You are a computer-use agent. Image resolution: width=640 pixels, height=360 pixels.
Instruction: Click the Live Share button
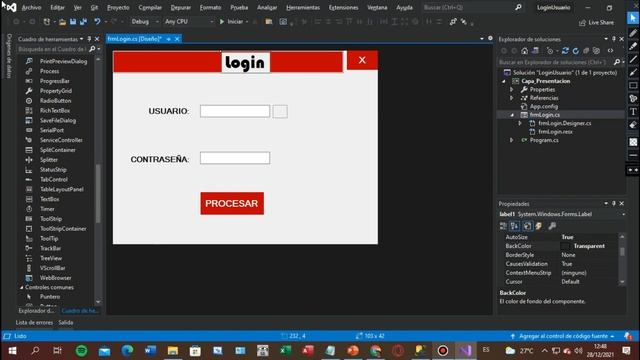(x=596, y=22)
